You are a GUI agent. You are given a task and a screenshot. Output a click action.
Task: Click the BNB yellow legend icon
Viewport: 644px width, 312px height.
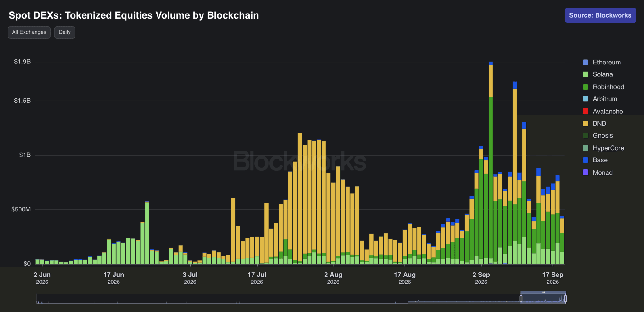(586, 123)
